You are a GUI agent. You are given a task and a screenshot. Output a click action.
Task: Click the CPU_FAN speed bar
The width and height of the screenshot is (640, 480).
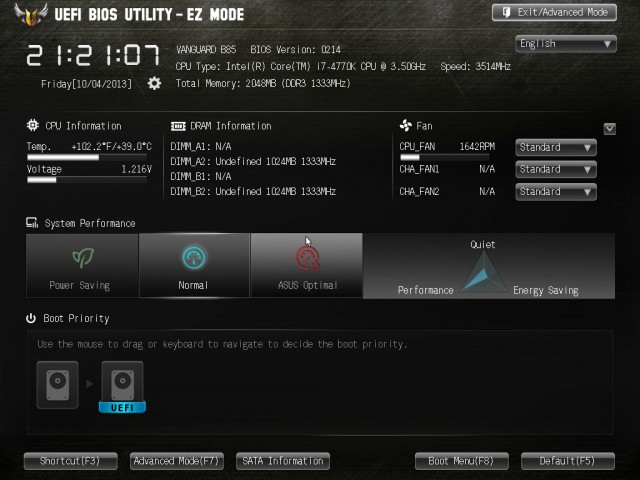pos(444,158)
